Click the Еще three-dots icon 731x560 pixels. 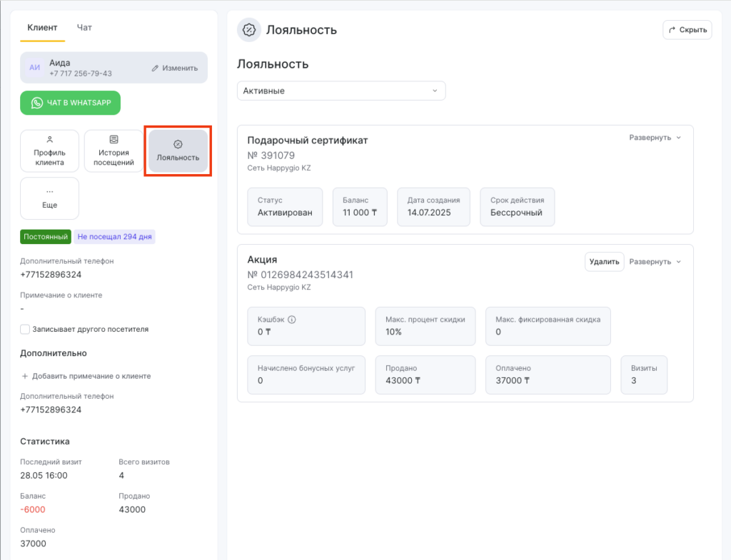click(49, 192)
